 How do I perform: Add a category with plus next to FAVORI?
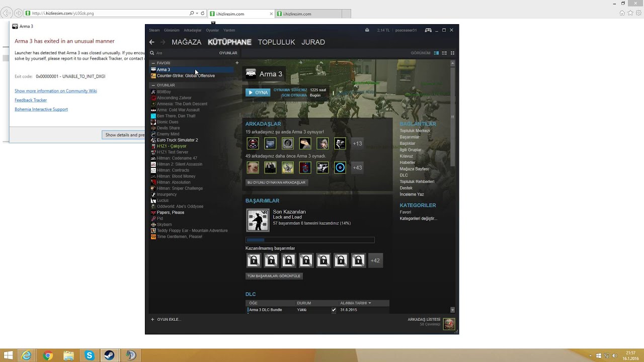tap(237, 63)
